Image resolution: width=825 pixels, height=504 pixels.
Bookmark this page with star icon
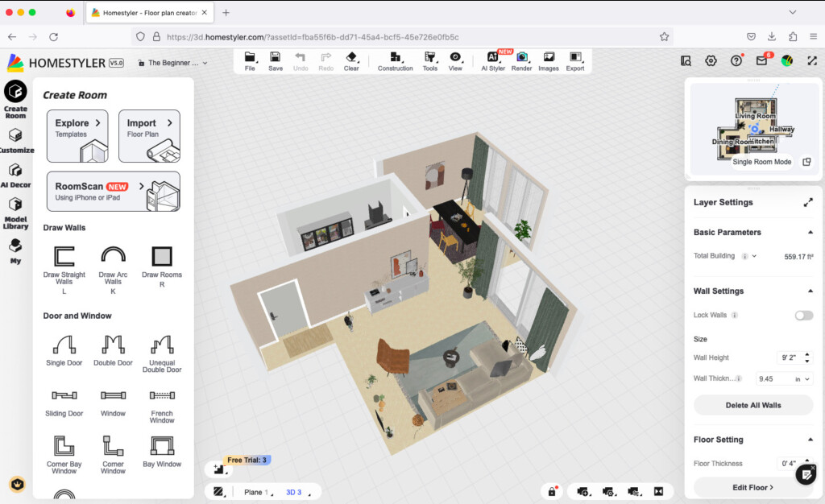(x=664, y=37)
